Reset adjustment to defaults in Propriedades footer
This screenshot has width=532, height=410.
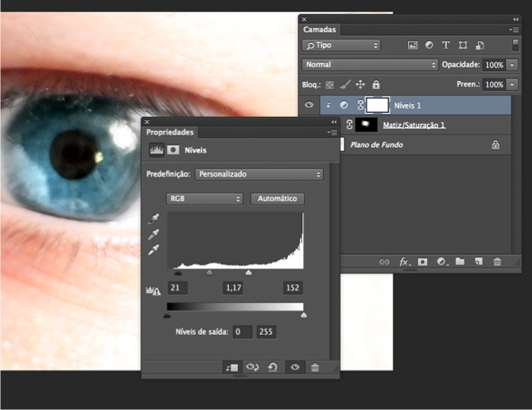[273, 368]
